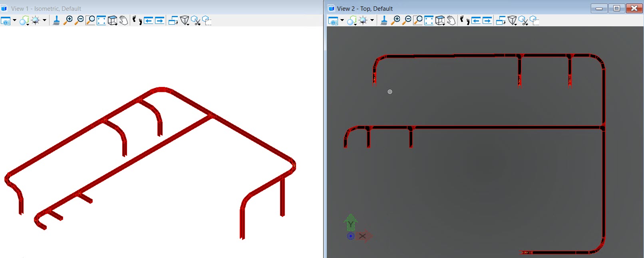644x258 pixels.
Task: Click the 'View 1 - Isometric, Default' title
Action: point(46,8)
